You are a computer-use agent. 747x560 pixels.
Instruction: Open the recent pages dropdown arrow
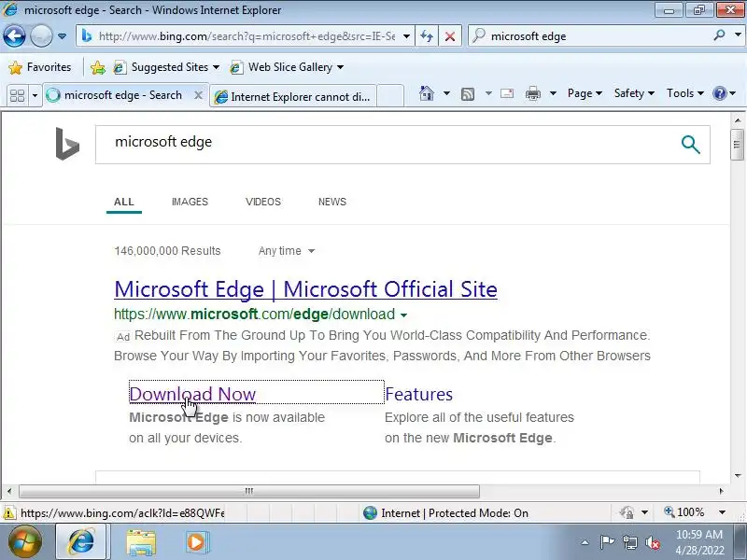(x=62, y=36)
